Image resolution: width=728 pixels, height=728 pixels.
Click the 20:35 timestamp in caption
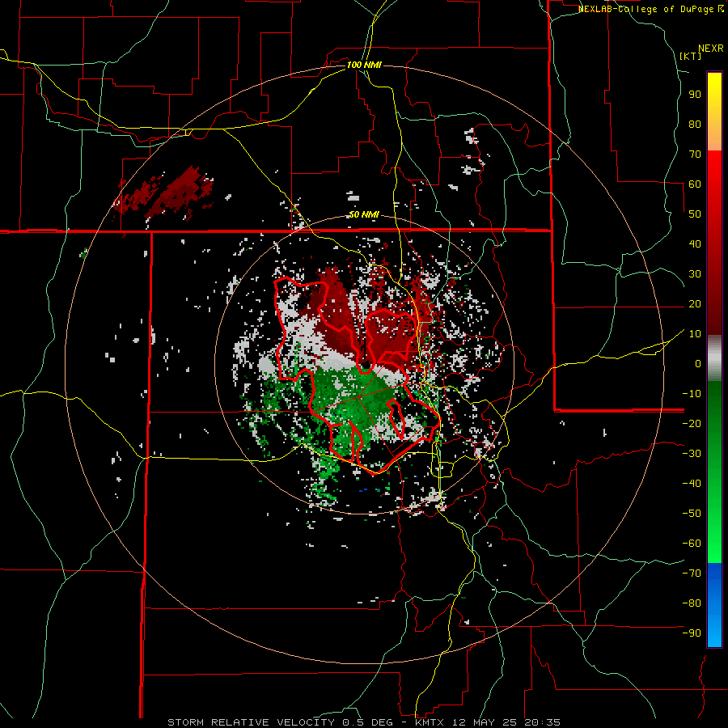542,722
